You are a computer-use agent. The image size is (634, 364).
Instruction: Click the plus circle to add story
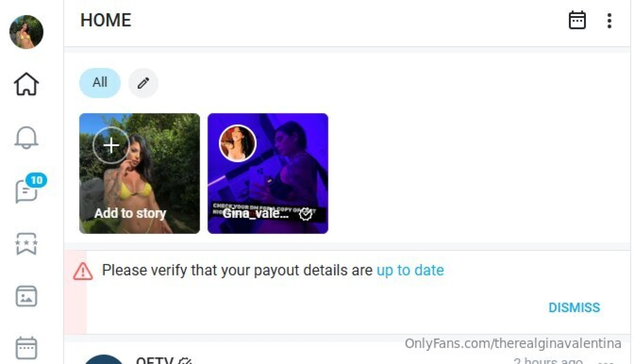tap(111, 145)
